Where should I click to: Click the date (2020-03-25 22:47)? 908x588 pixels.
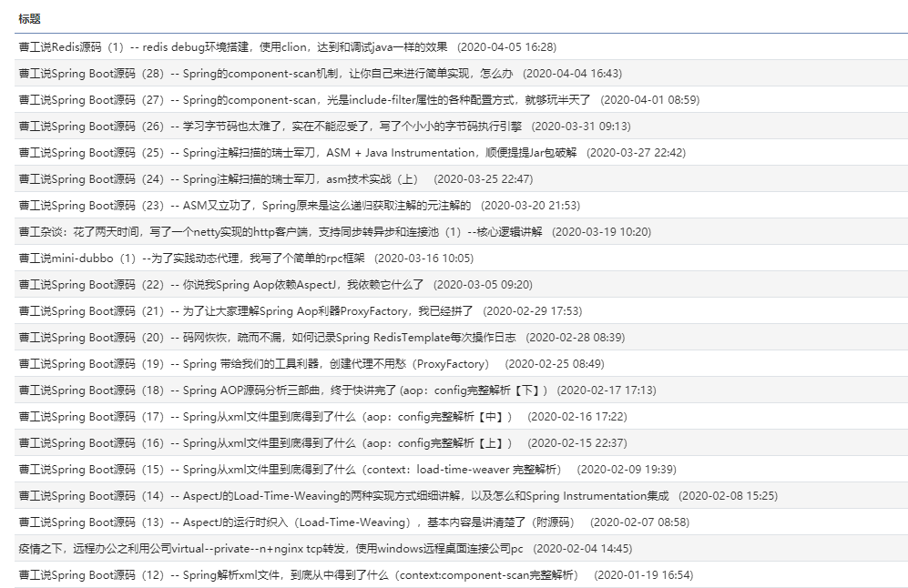484,178
